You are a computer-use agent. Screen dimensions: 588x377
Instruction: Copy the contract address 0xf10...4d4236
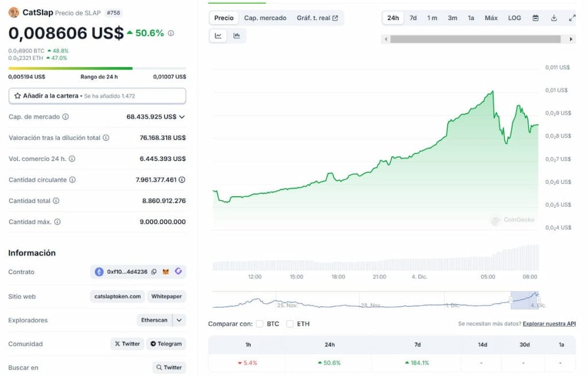(154, 272)
